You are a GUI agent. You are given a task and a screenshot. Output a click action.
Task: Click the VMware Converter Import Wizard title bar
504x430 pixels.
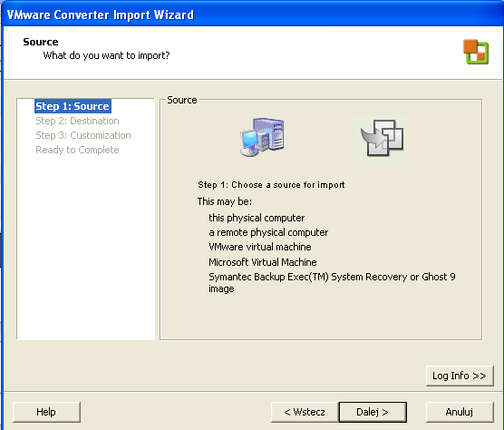[252, 15]
